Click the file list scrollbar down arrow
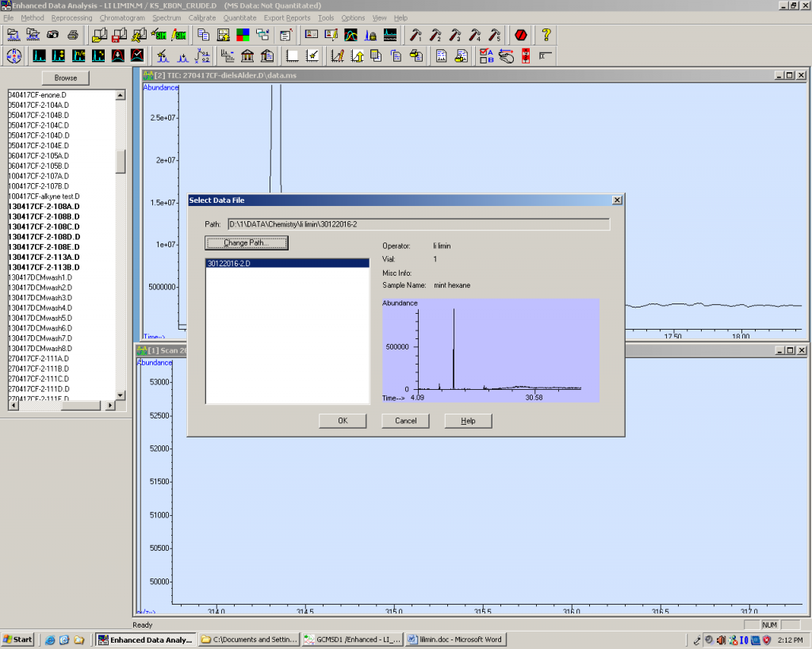Image resolution: width=812 pixels, height=649 pixels. [x=121, y=395]
